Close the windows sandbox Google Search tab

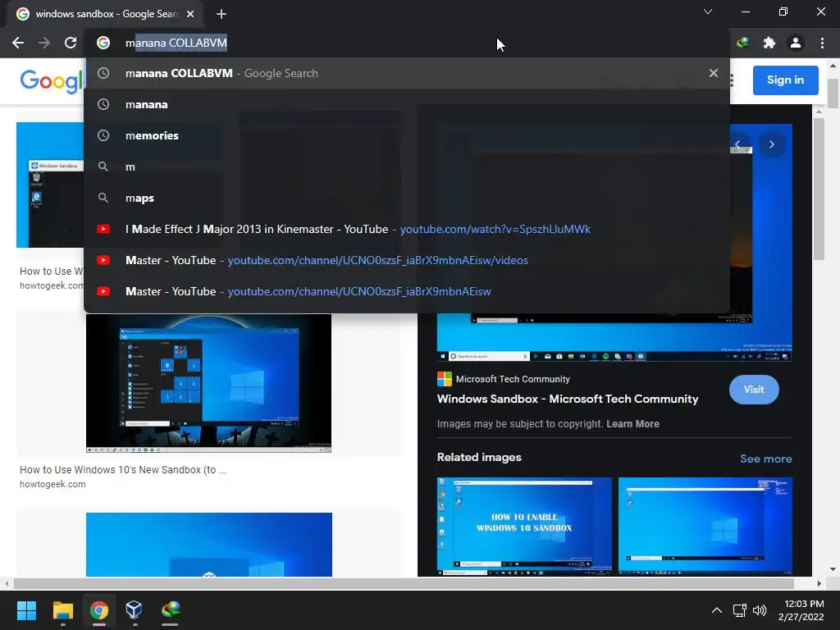coord(190,14)
